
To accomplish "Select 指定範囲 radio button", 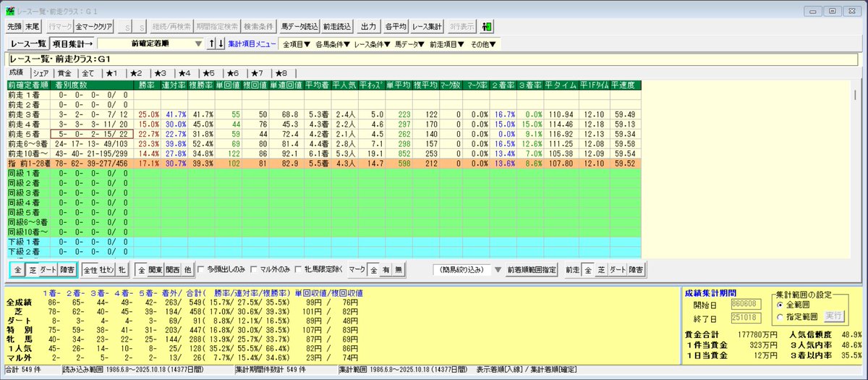I will point(780,316).
